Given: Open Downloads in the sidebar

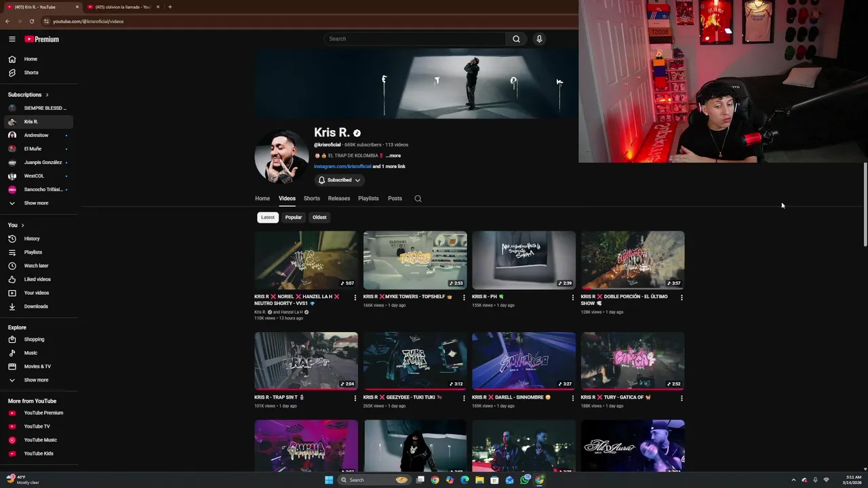Looking at the screenshot, I should pos(38,306).
